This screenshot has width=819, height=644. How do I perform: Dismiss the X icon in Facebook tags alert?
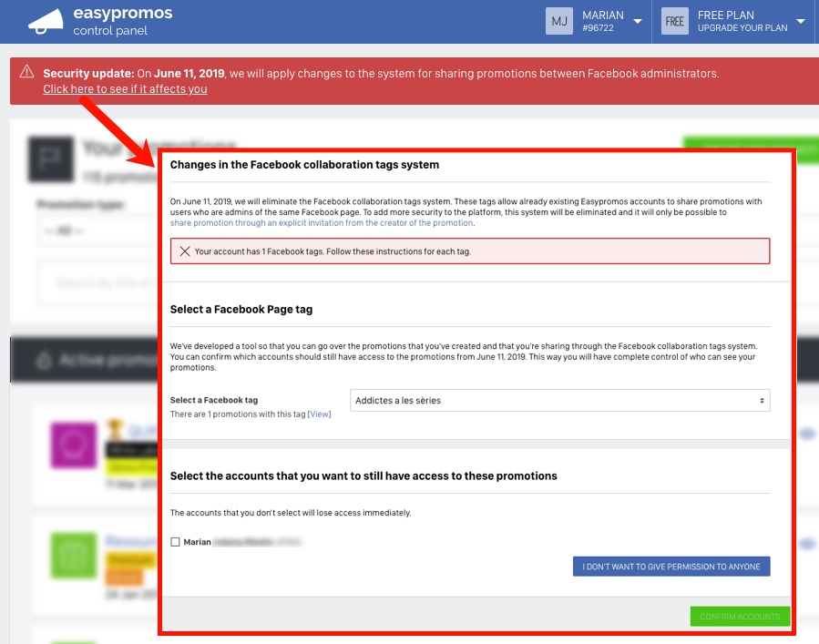coord(184,251)
